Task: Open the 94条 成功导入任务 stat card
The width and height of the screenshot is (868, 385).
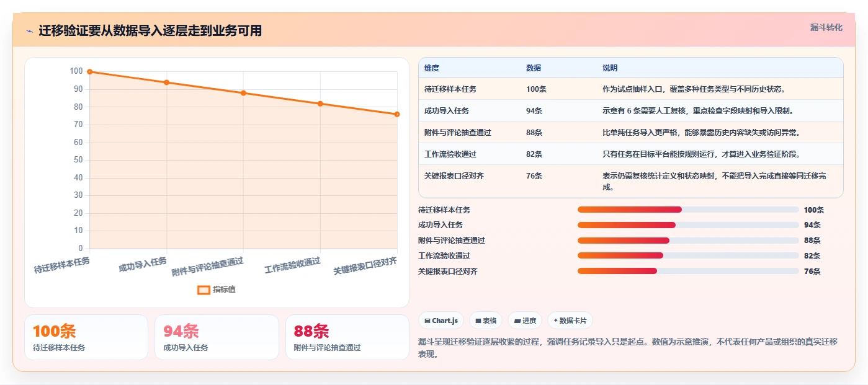Action: pyautogui.click(x=217, y=337)
